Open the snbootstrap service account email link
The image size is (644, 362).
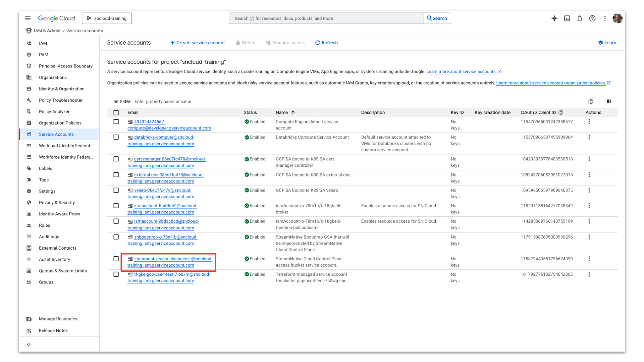pos(166,237)
